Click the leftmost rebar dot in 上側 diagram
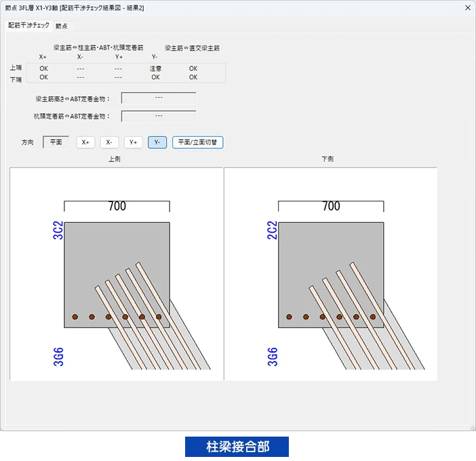476x461 pixels. point(75,317)
